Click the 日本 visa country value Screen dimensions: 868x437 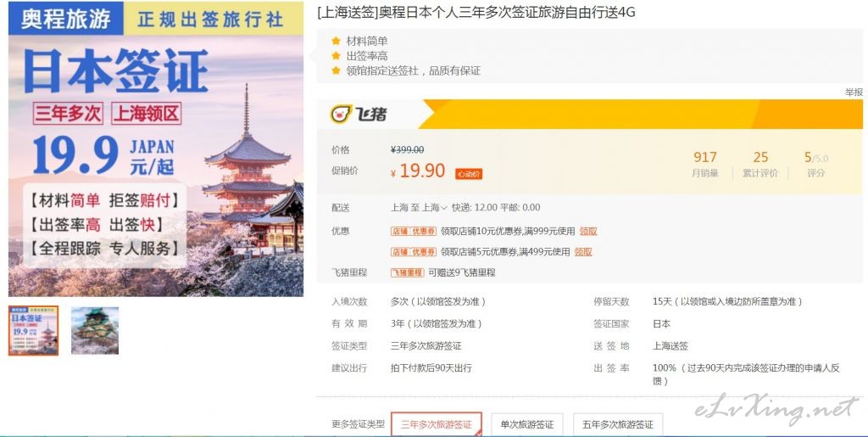point(661,323)
